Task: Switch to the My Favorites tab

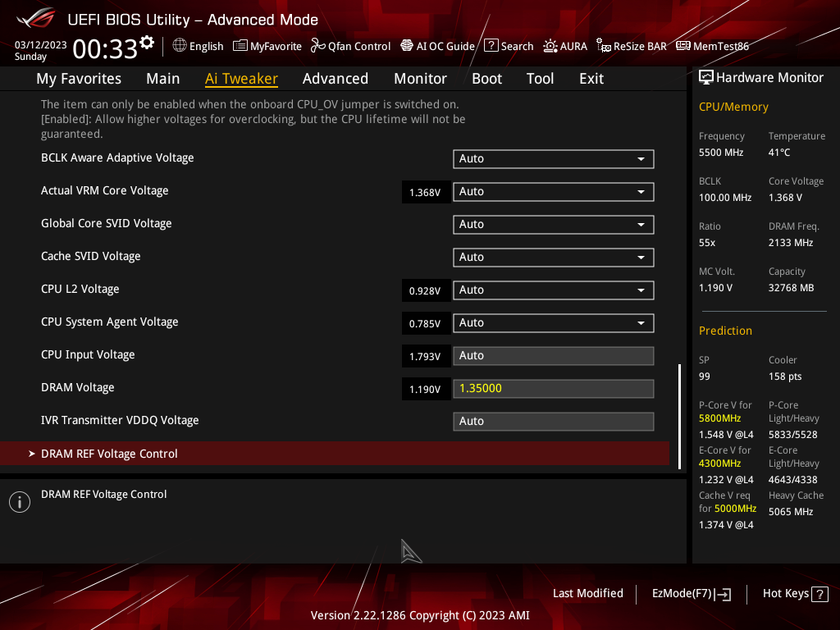Action: 79,79
